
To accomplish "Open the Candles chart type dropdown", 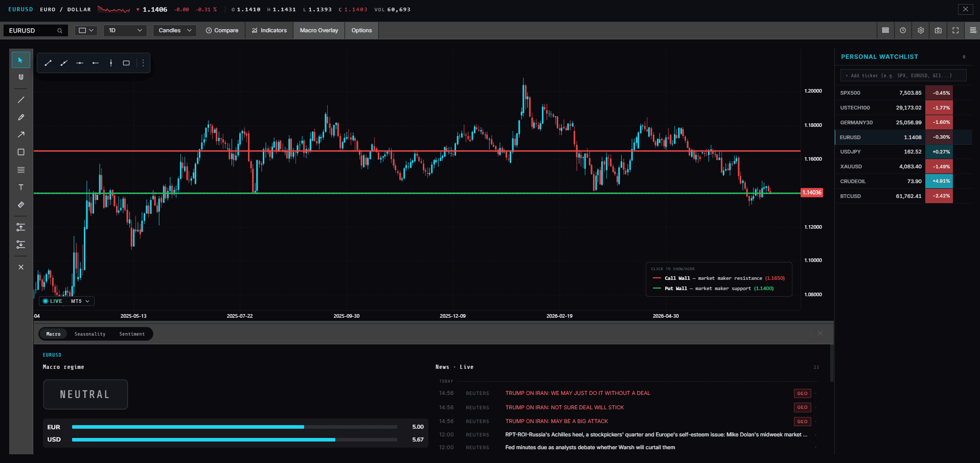I will click(x=175, y=30).
